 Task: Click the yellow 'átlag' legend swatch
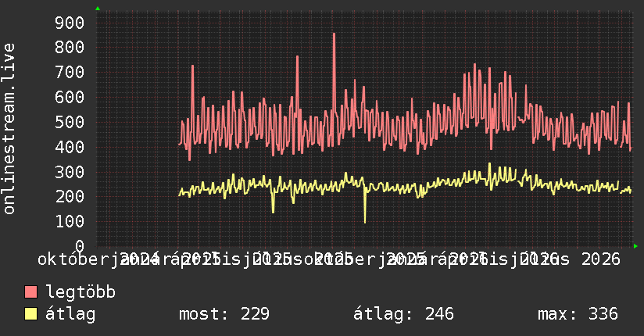(x=30, y=314)
